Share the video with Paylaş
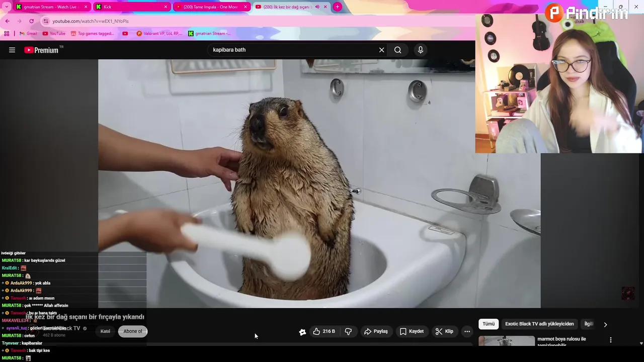The image size is (644, 362). pyautogui.click(x=376, y=331)
